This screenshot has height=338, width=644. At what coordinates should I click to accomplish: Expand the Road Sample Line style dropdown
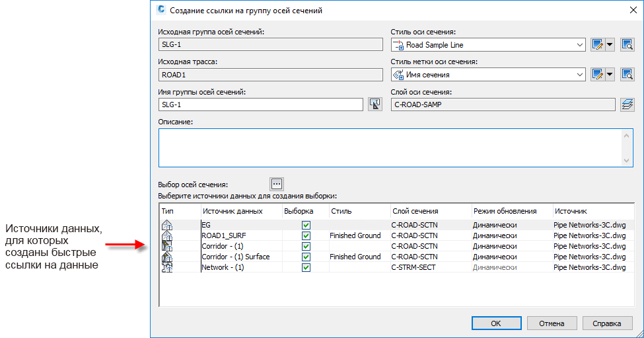click(579, 45)
